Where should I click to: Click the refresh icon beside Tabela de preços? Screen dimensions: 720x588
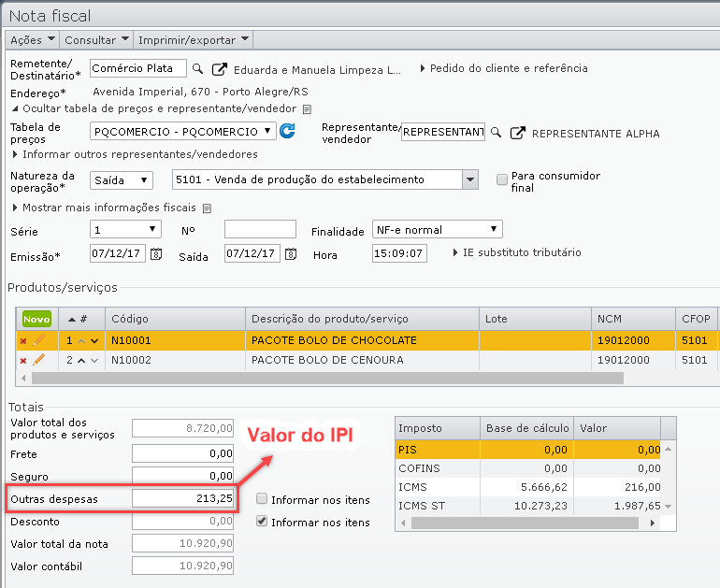click(x=287, y=132)
